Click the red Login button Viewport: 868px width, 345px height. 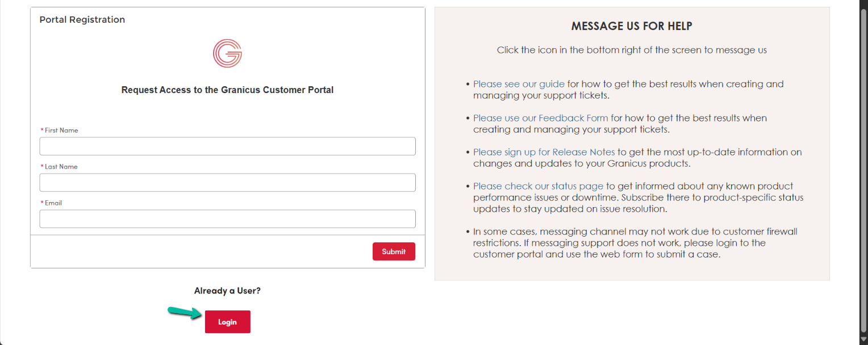[x=227, y=322]
